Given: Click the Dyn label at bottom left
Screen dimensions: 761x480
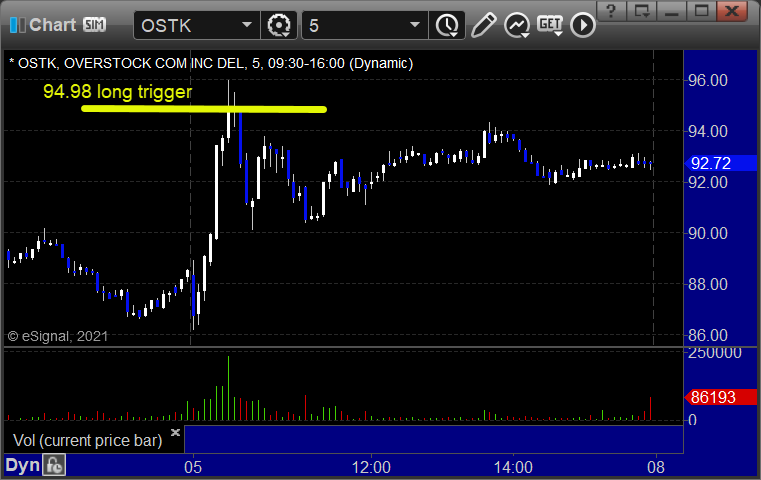Looking at the screenshot, I should tap(22, 465).
